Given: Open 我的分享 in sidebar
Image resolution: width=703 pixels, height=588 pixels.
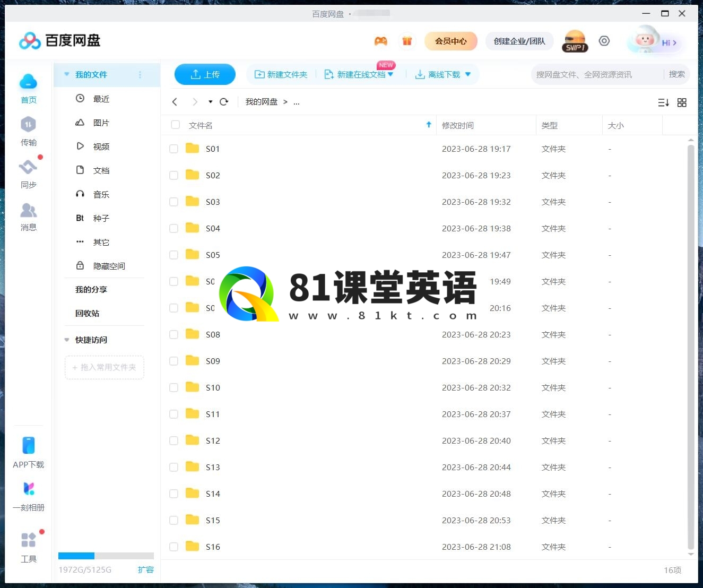Looking at the screenshot, I should 91,289.
